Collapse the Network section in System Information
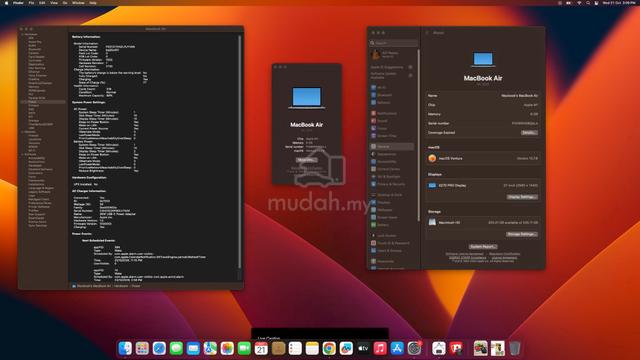Screen dimensions: 640x360 tap(22, 132)
